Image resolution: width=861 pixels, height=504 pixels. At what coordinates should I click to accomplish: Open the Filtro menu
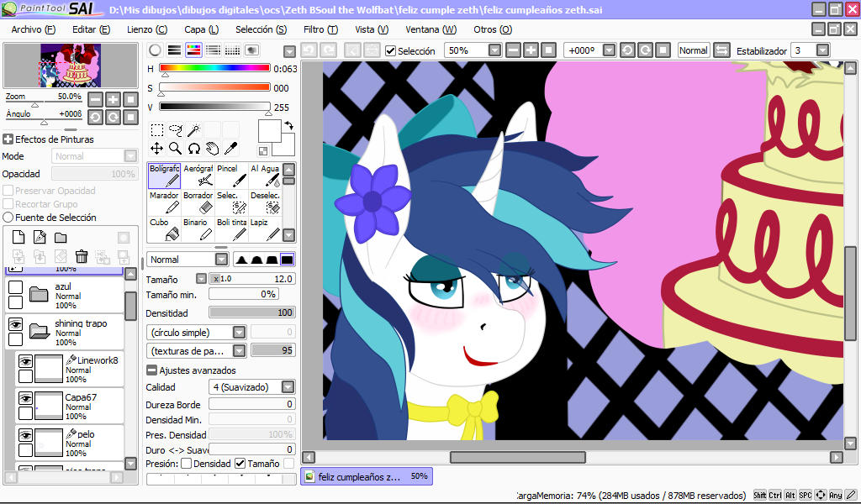point(320,29)
